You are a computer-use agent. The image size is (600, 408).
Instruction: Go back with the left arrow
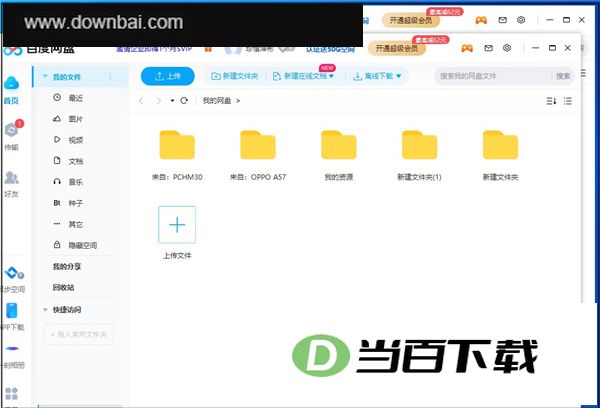pyautogui.click(x=141, y=101)
